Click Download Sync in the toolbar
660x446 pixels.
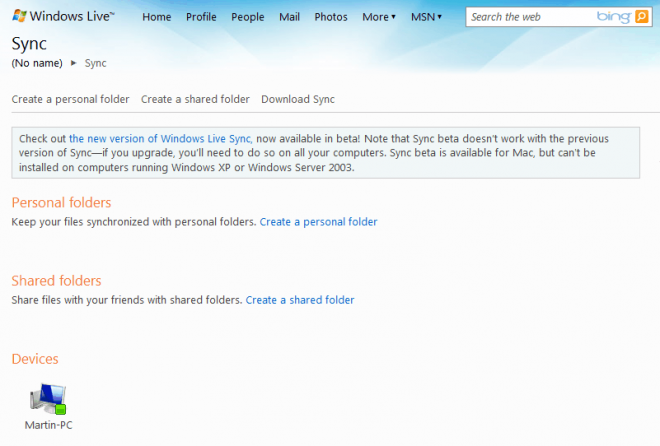pyautogui.click(x=297, y=99)
